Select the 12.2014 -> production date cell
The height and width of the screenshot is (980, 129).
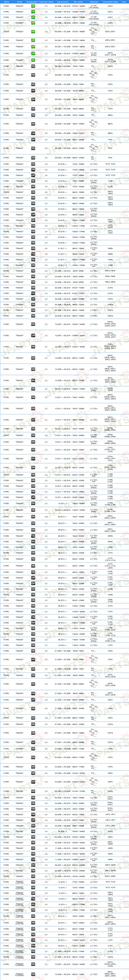pyautogui.click(x=63, y=645)
